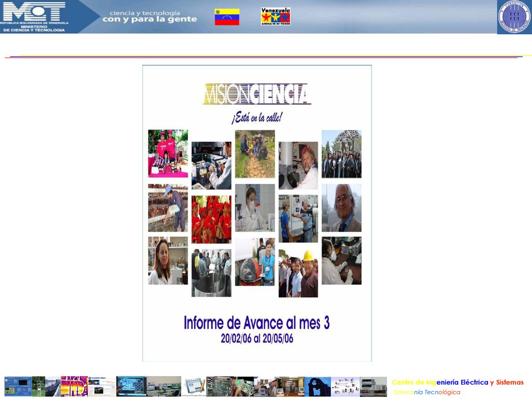Click the green field tower thumbnail
This screenshot has height=399, width=532.
pyautogui.click(x=38, y=387)
